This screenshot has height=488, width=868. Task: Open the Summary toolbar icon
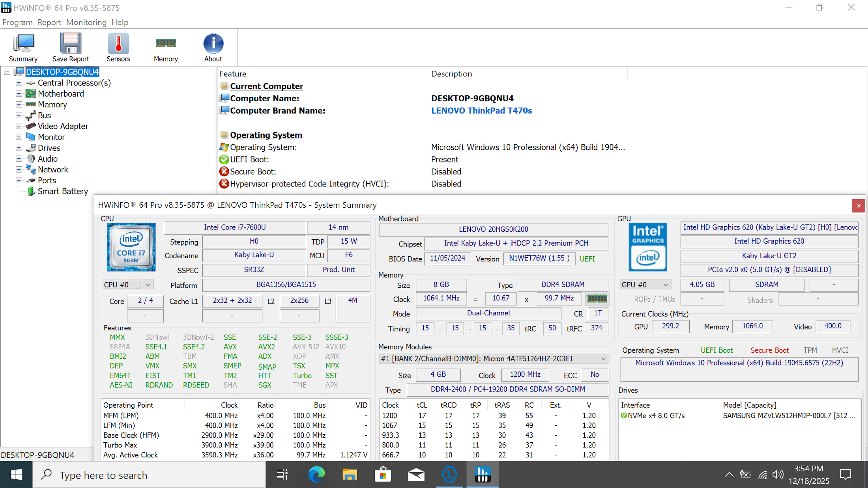point(23,47)
